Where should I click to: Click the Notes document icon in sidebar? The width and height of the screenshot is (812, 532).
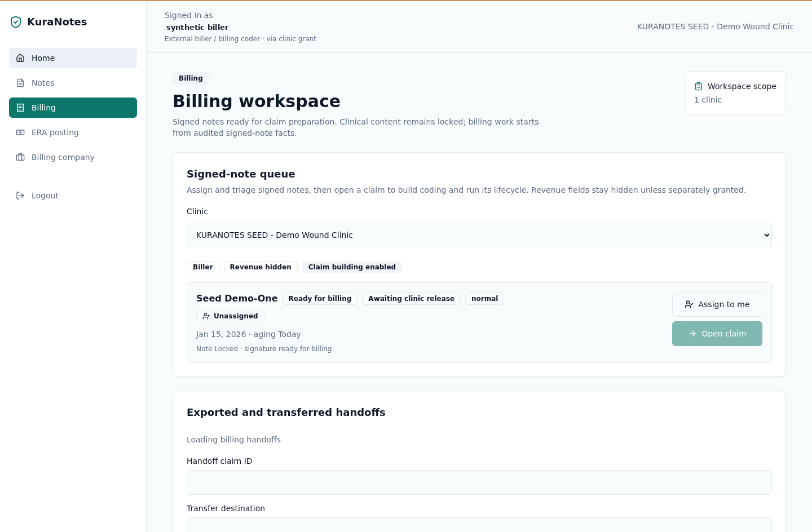[x=20, y=83]
